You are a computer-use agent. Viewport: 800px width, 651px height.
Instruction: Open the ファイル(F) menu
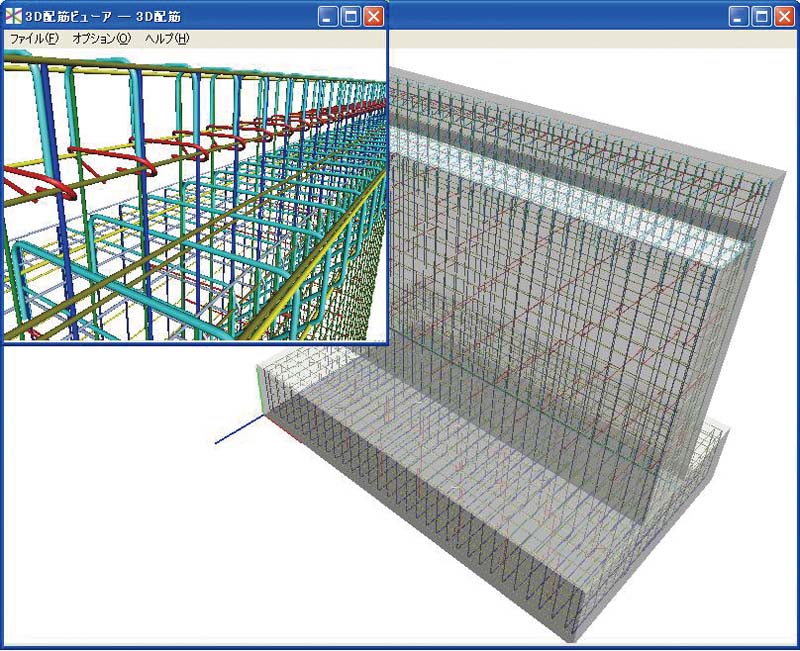pos(34,39)
